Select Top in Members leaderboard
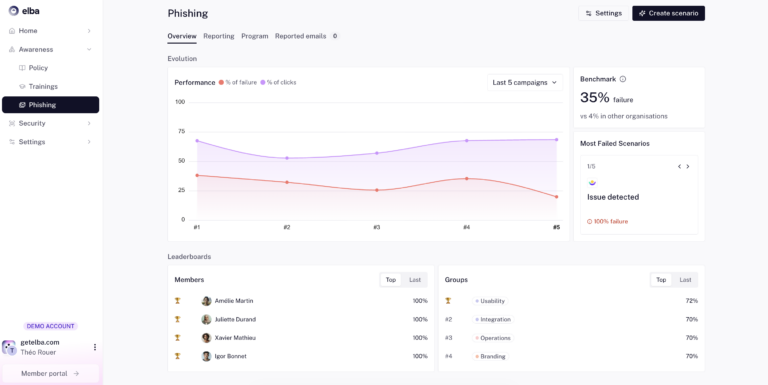This screenshot has width=768, height=385. (x=390, y=280)
